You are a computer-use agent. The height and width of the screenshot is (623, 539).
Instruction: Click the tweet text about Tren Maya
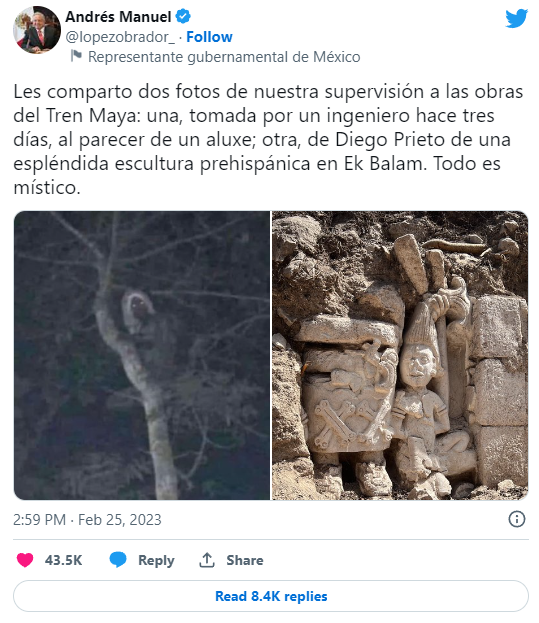point(269,139)
